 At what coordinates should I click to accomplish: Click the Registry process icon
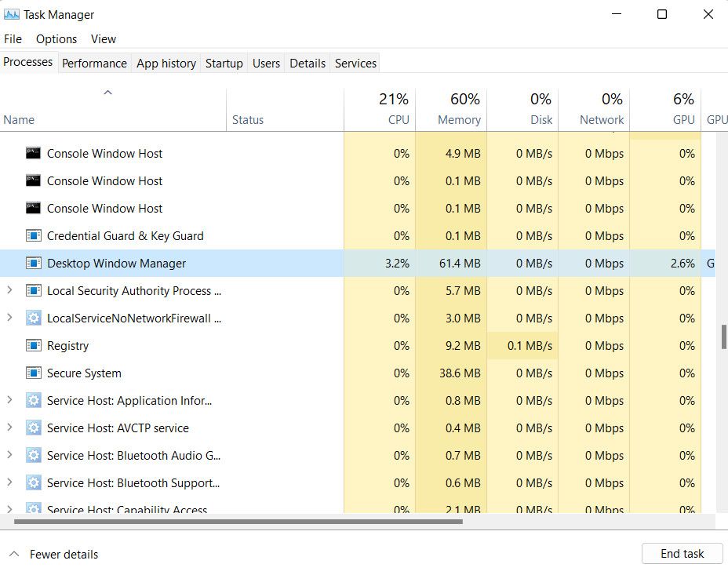pos(34,345)
